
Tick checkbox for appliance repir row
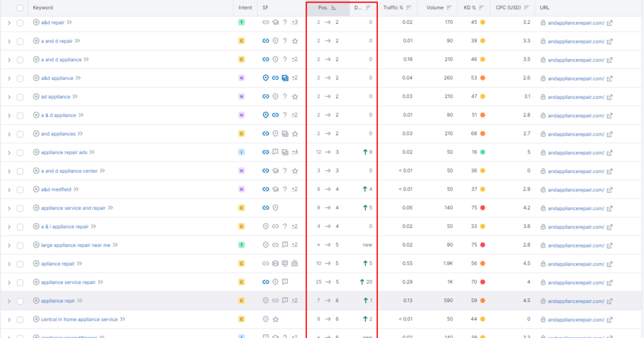(19, 301)
